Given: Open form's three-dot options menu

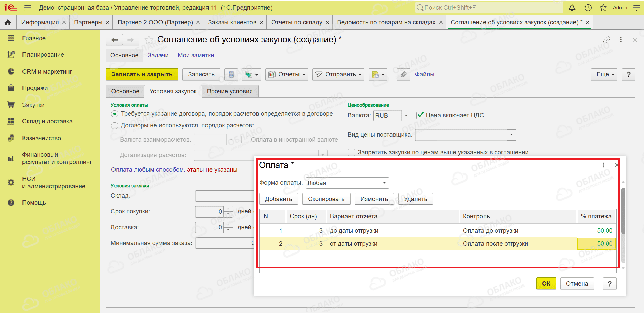Looking at the screenshot, I should point(621,40).
